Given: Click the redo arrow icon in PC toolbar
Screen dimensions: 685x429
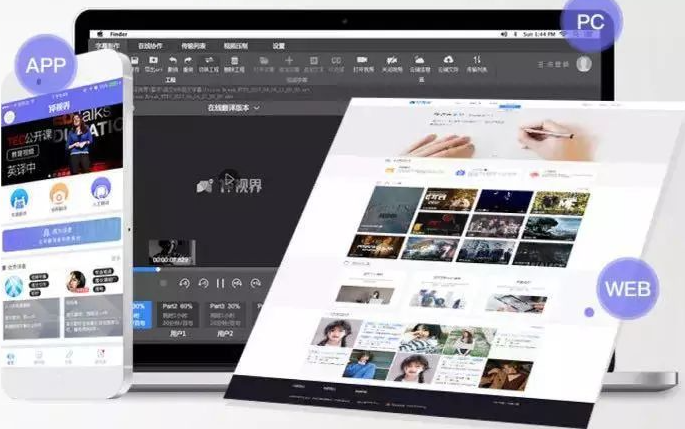Looking at the screenshot, I should (x=188, y=60).
